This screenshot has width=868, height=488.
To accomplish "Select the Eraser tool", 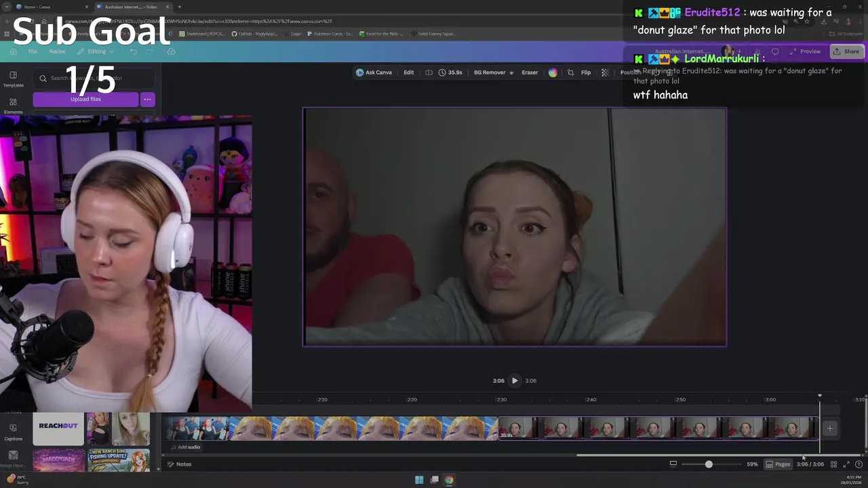I will coord(530,73).
